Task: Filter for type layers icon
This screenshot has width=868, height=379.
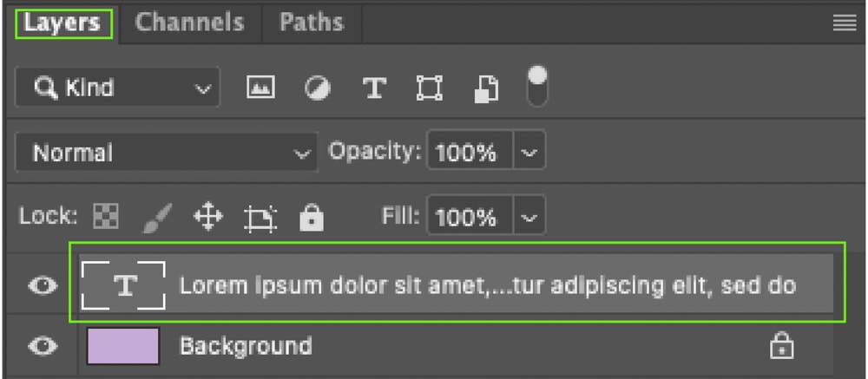Action: click(x=374, y=88)
